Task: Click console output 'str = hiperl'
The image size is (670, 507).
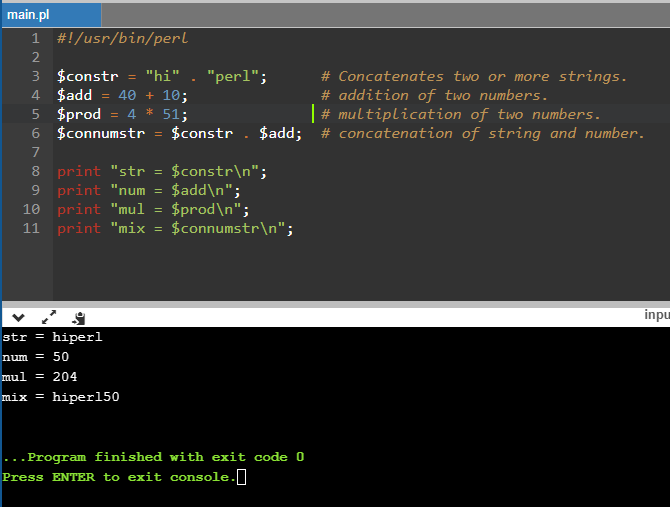Action: [52, 337]
